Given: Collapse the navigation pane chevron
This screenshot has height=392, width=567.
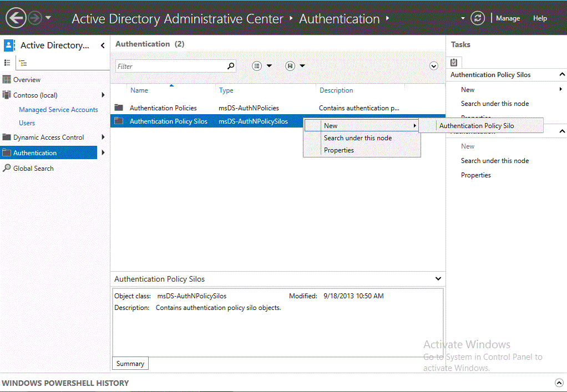Looking at the screenshot, I should 103,45.
